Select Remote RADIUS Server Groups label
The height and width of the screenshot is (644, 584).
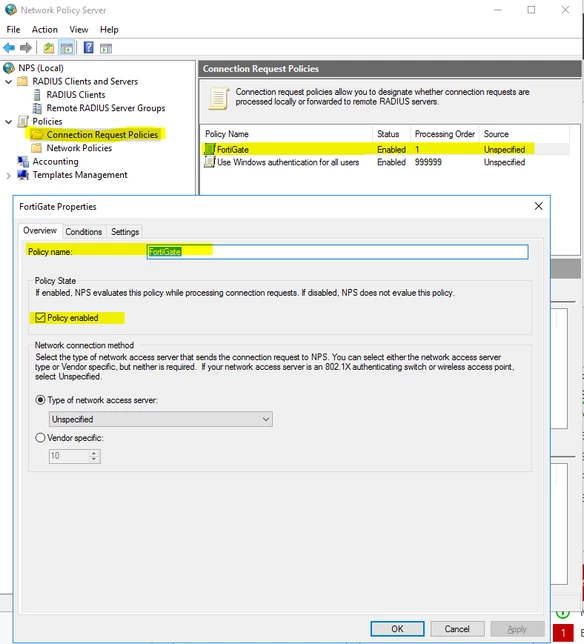tap(106, 108)
